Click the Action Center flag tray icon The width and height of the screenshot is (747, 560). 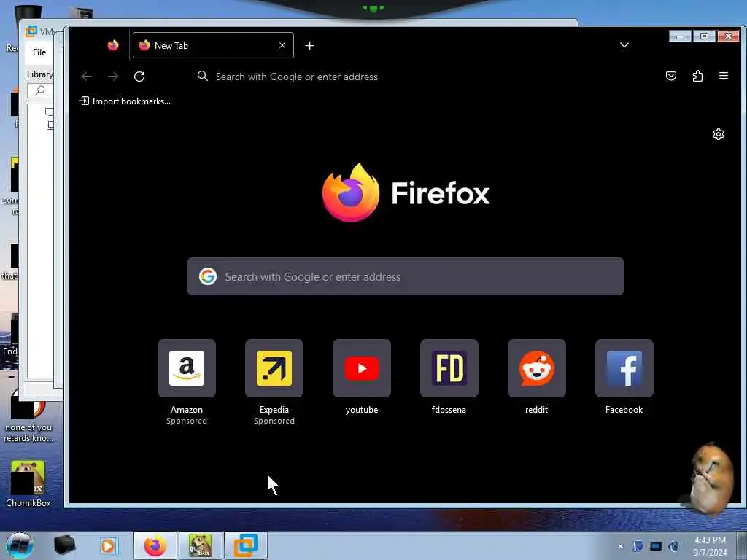(638, 546)
